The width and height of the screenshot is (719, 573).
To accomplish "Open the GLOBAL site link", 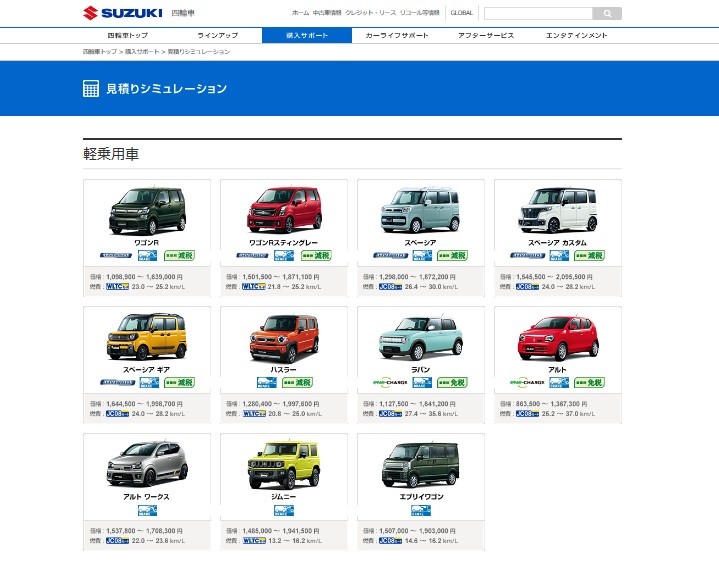I will pos(461,13).
